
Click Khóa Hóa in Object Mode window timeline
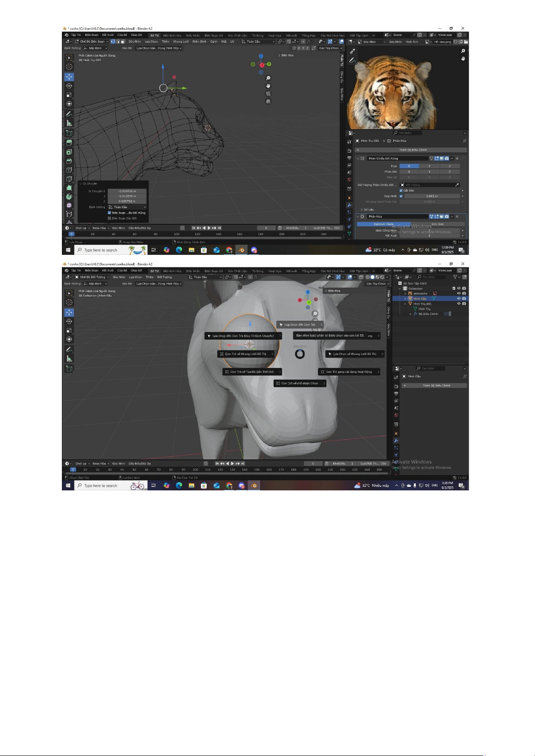coord(100,463)
